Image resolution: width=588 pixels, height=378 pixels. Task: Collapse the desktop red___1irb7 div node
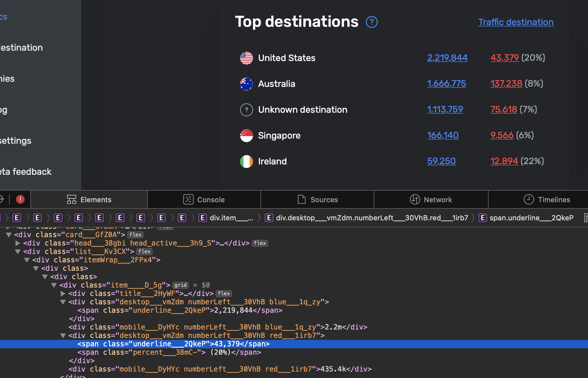(63, 336)
